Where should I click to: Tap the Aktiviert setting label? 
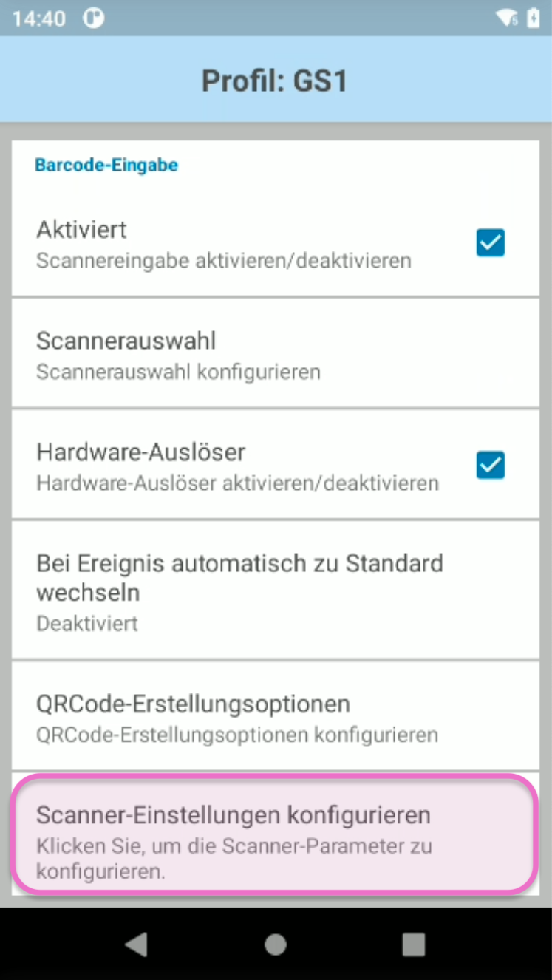[81, 229]
